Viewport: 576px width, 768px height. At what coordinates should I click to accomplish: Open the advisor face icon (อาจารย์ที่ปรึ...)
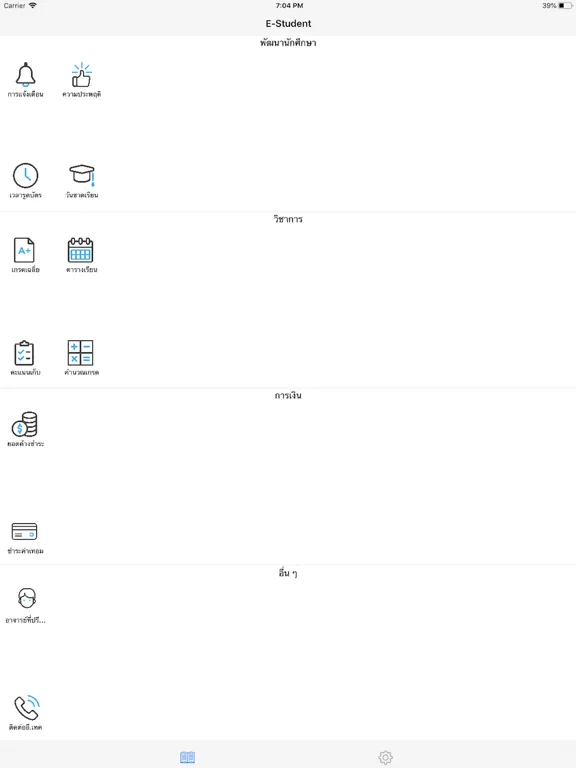[x=27, y=598]
